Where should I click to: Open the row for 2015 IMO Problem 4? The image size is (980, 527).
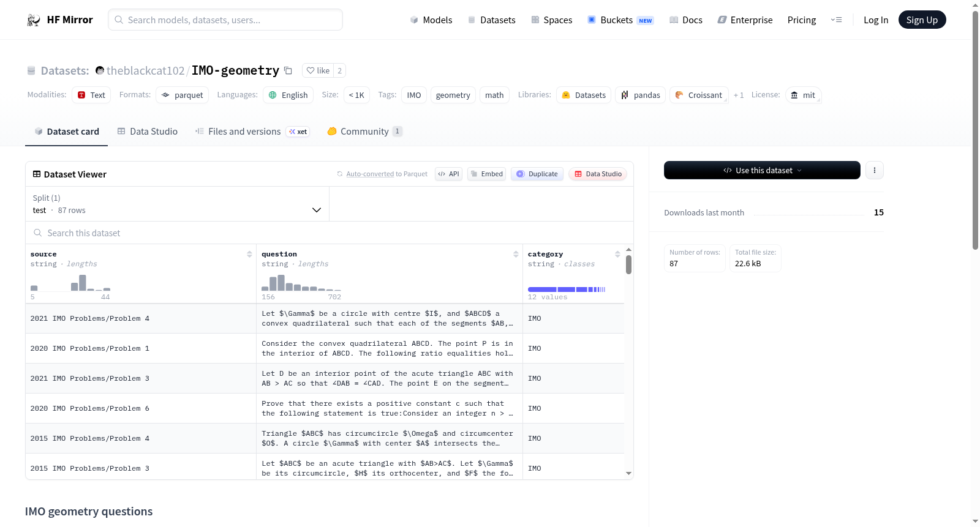coord(325,438)
